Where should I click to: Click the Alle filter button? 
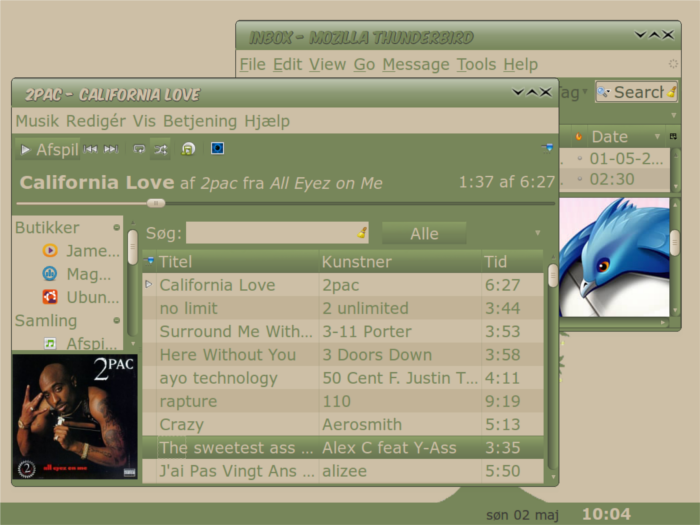pos(424,233)
